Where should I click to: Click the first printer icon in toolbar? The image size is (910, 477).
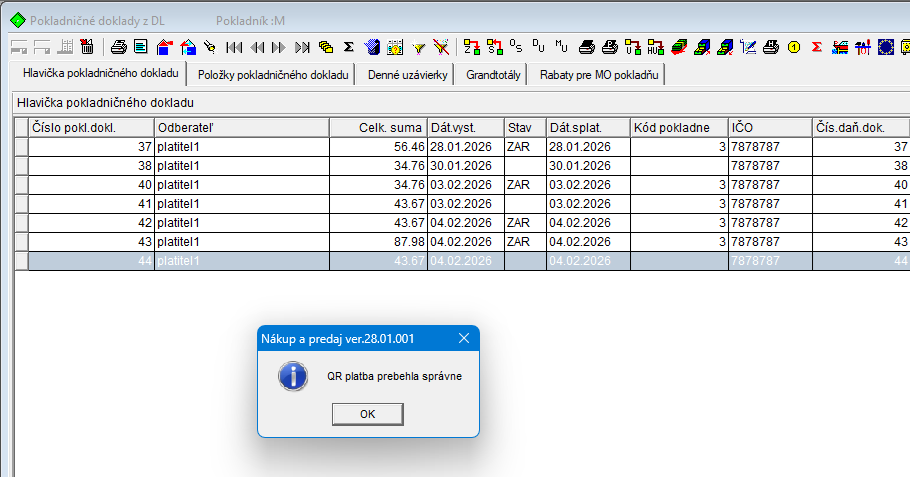118,46
